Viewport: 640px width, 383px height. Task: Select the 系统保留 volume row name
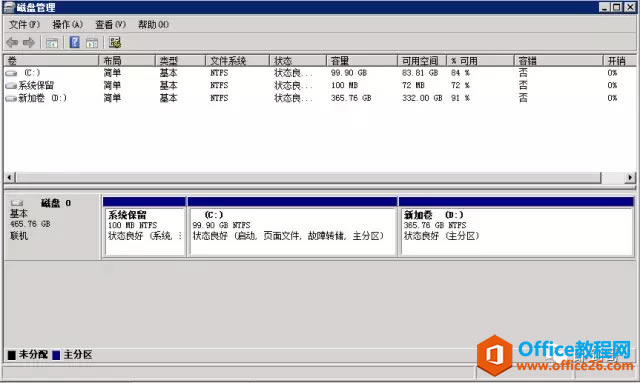36,86
